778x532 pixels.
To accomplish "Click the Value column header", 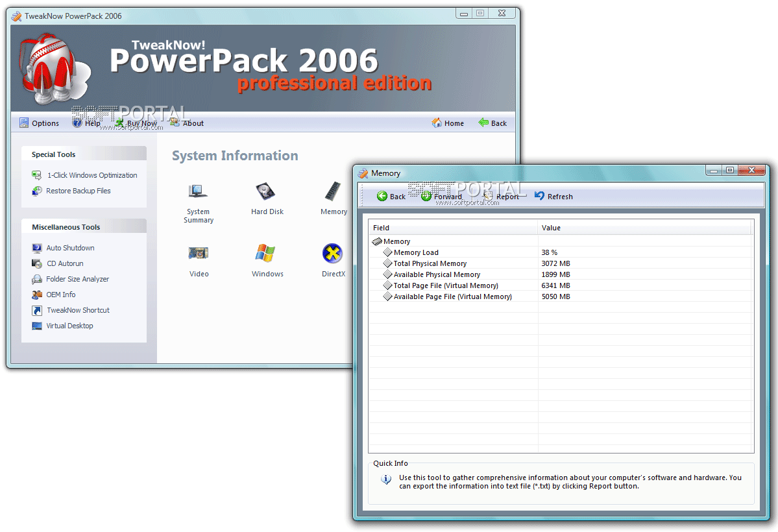I will point(644,228).
